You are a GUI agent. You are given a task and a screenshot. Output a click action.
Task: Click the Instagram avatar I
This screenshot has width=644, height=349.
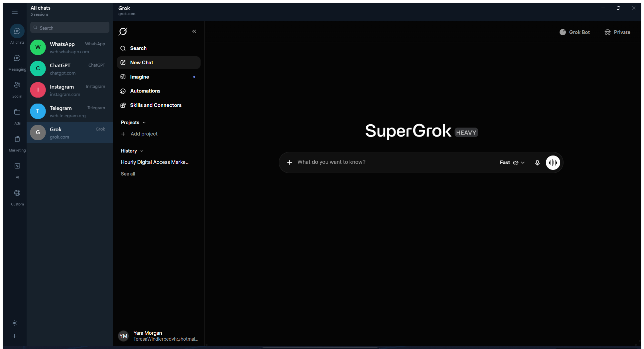(38, 90)
